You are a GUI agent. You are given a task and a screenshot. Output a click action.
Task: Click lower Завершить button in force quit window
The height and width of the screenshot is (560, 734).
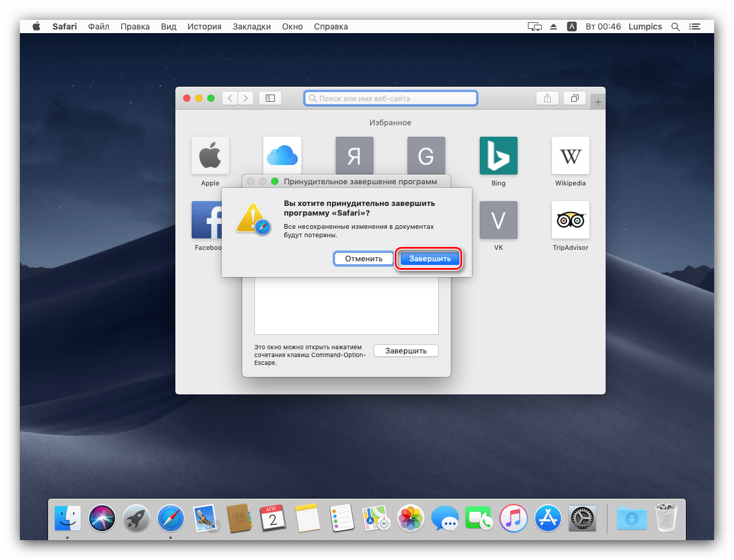pyautogui.click(x=406, y=351)
